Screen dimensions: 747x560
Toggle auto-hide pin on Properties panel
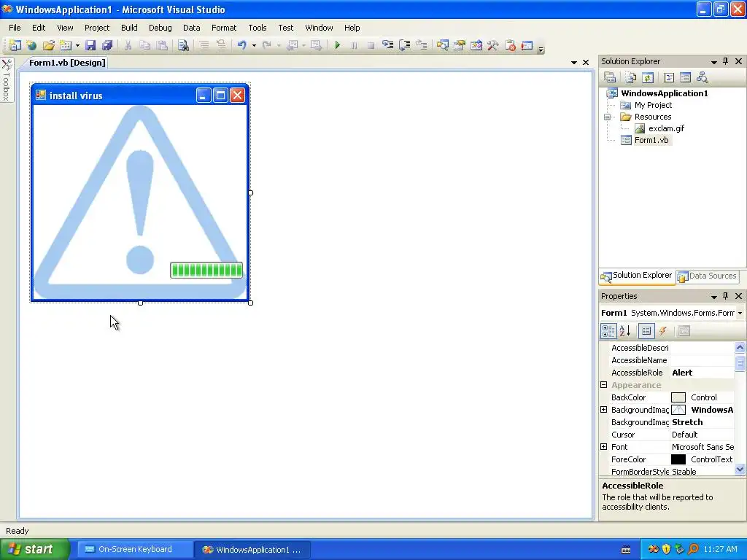(x=726, y=296)
